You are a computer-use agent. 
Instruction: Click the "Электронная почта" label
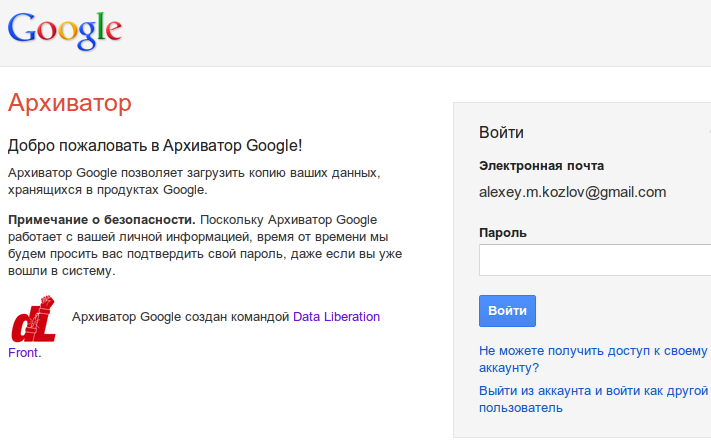pos(541,166)
